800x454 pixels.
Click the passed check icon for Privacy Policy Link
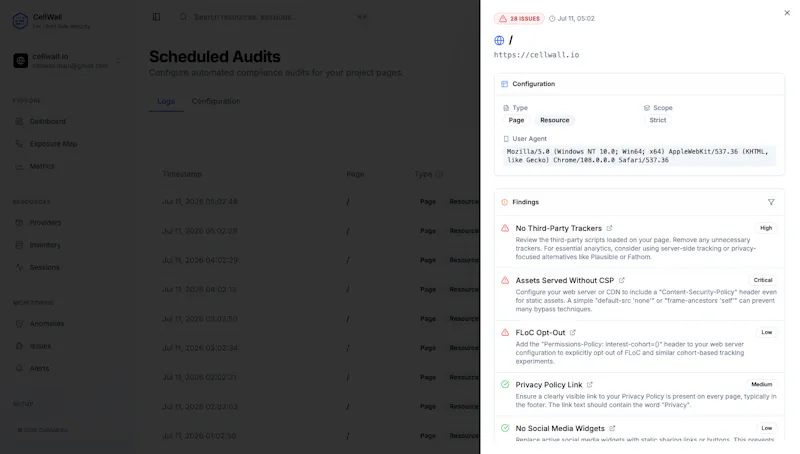pos(505,385)
